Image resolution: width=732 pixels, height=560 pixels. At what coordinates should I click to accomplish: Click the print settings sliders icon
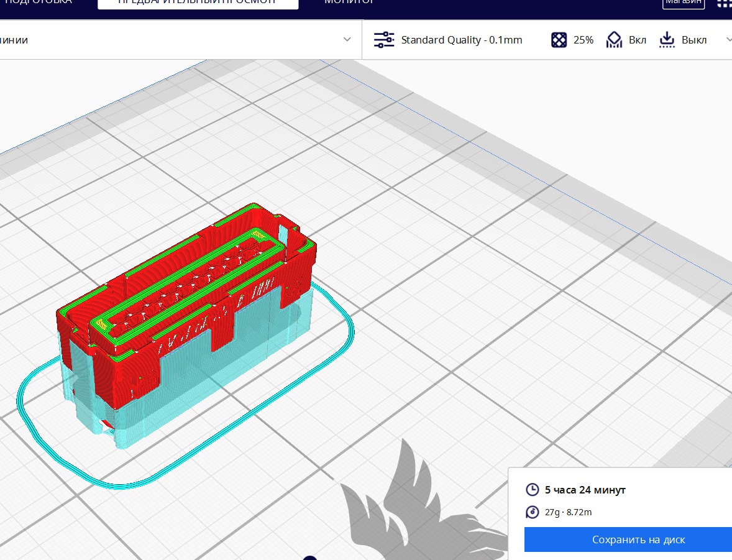click(x=384, y=40)
